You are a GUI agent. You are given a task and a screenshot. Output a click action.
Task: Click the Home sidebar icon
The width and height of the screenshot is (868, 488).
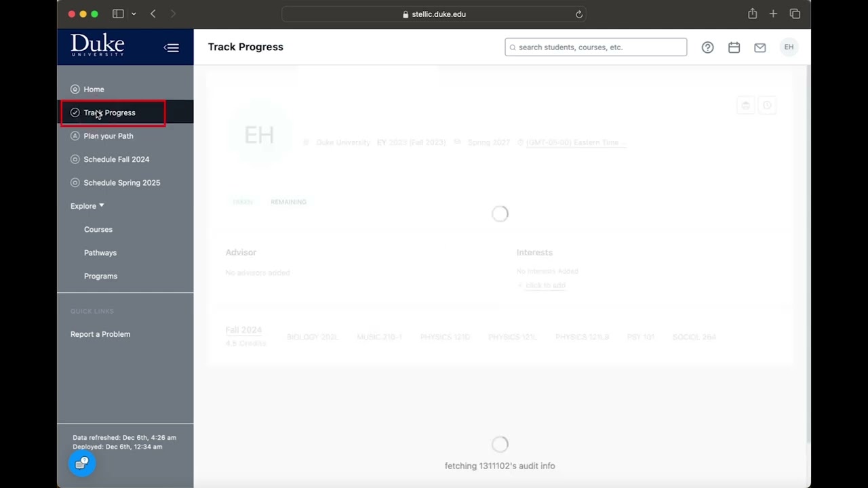(x=75, y=89)
